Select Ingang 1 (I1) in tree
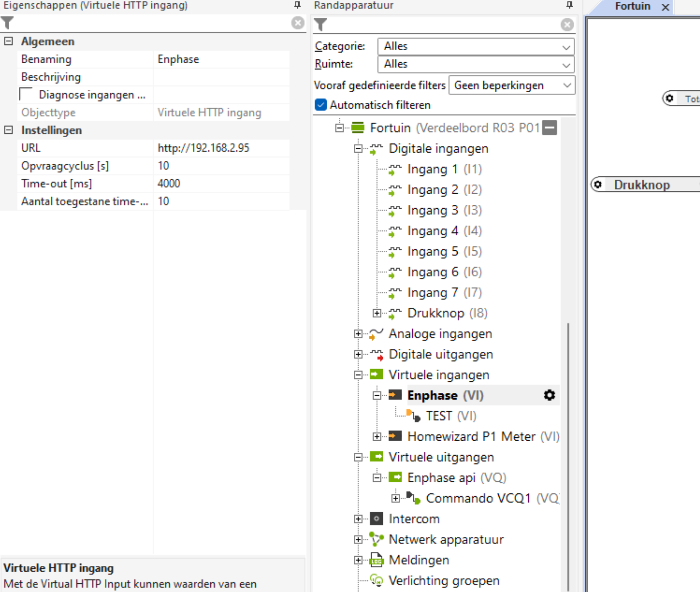 click(x=444, y=169)
